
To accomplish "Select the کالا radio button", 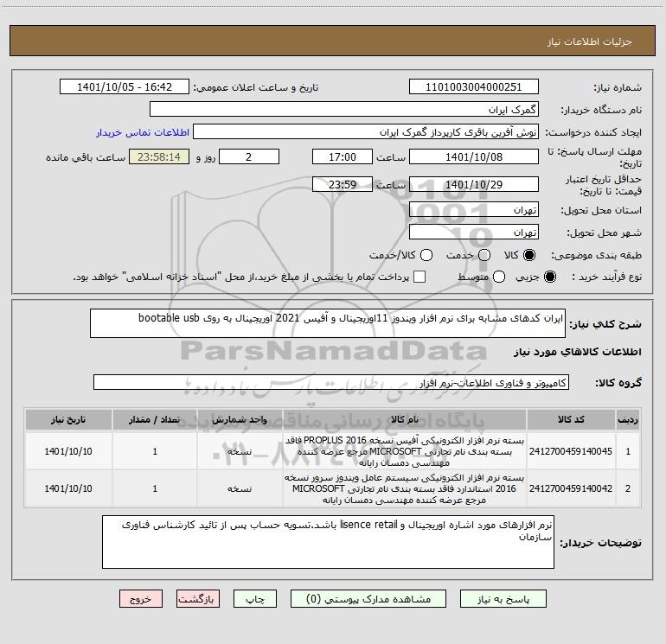I will pos(529,255).
